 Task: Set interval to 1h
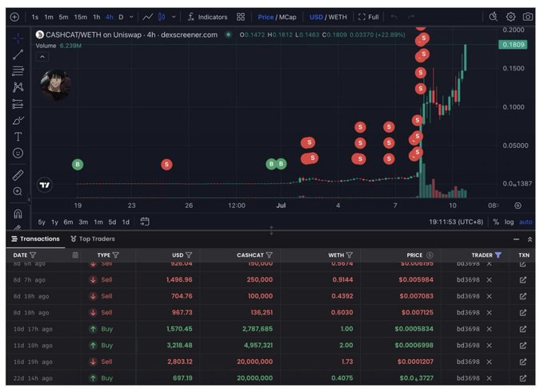(97, 17)
